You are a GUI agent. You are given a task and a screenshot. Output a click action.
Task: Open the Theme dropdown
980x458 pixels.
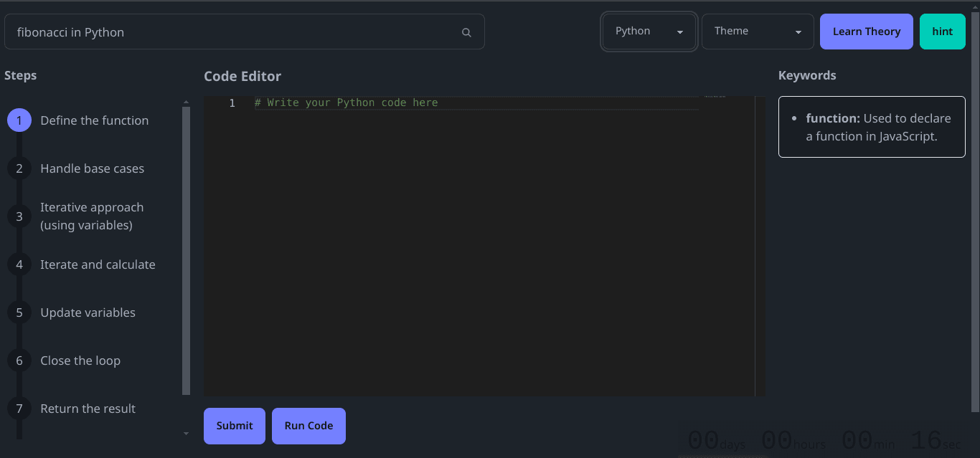point(757,32)
